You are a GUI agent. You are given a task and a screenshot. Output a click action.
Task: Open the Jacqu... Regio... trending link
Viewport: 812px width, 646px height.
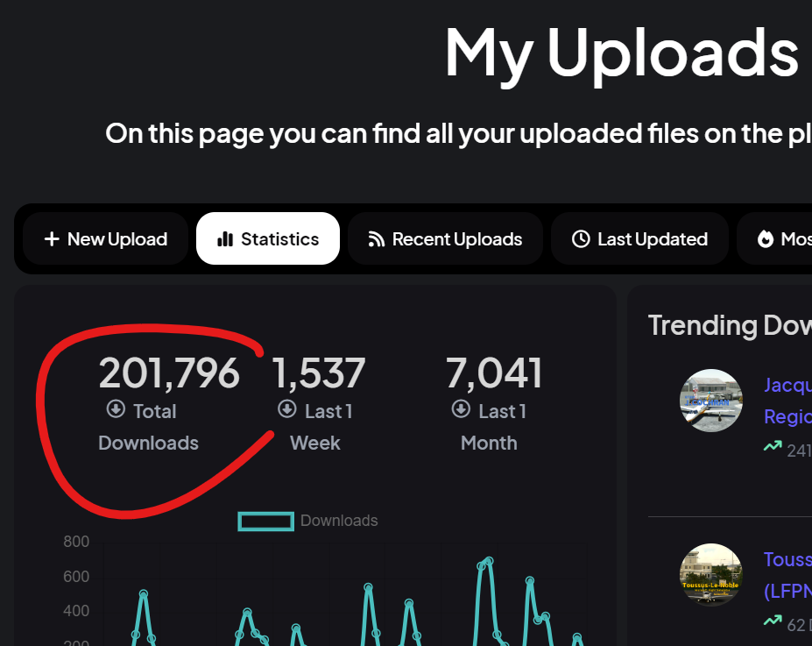pos(787,401)
